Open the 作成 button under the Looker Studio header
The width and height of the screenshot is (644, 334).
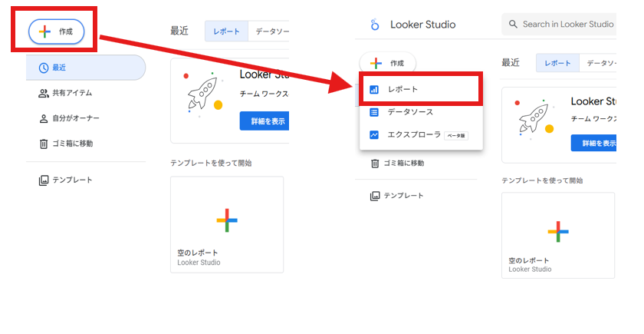387,63
